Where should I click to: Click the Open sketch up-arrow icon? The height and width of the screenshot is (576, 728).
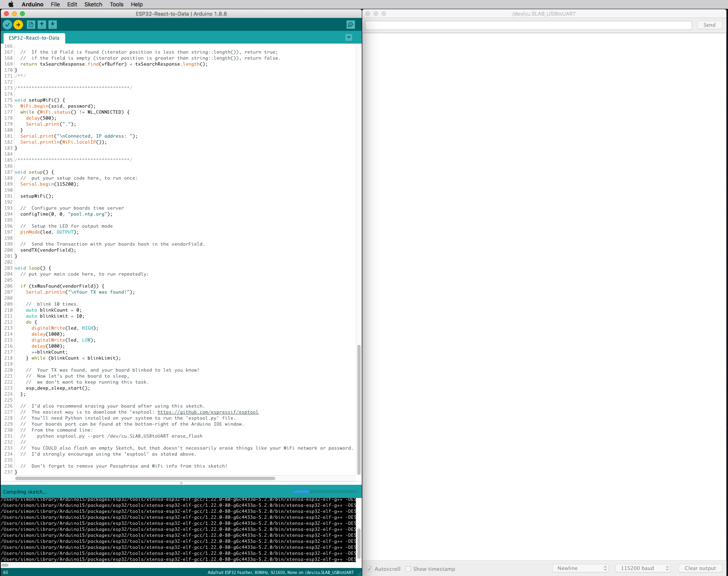point(42,25)
